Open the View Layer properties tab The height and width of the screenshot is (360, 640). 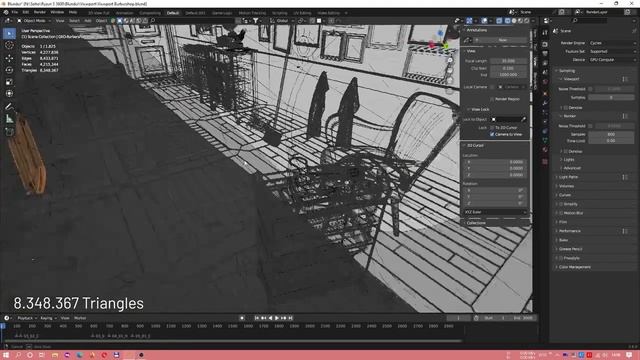pos(545,63)
